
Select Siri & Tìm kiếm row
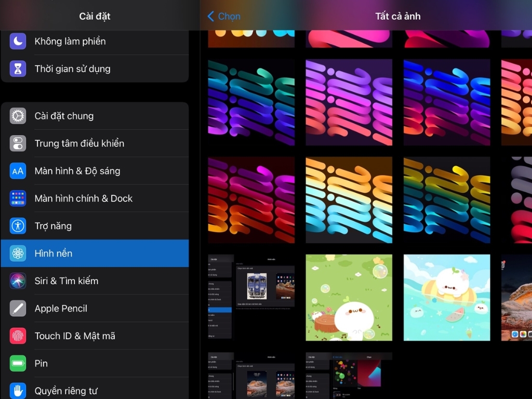95,281
